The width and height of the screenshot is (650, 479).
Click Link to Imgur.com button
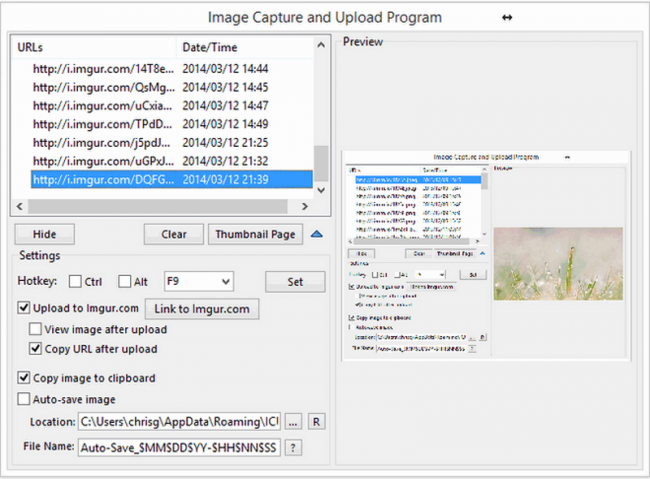(202, 309)
